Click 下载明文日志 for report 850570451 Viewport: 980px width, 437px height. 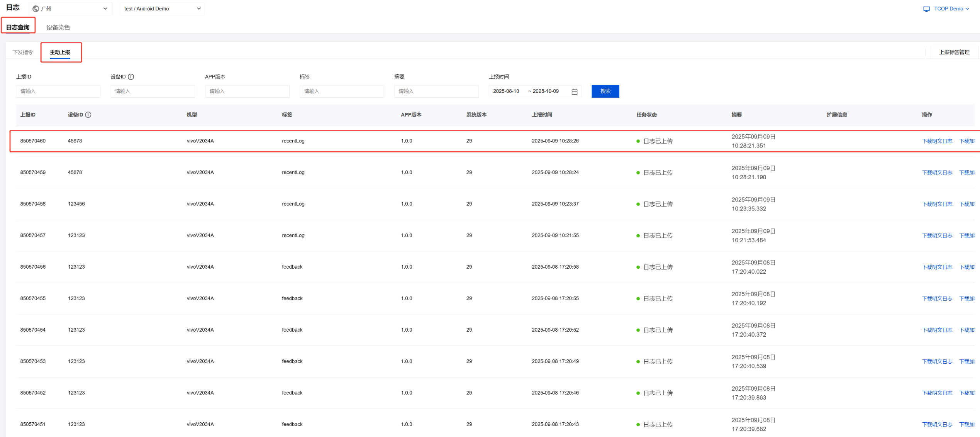point(937,424)
